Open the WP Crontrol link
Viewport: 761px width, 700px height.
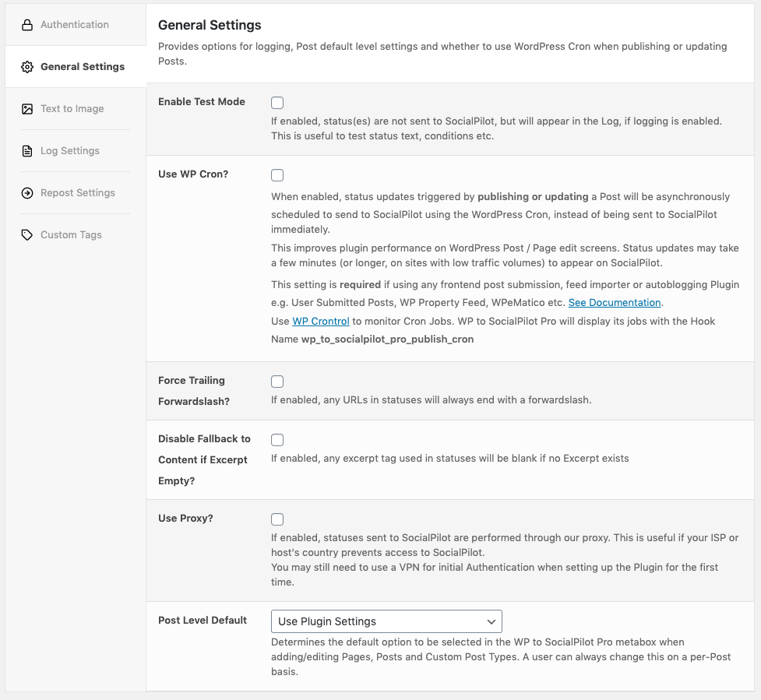(x=321, y=321)
